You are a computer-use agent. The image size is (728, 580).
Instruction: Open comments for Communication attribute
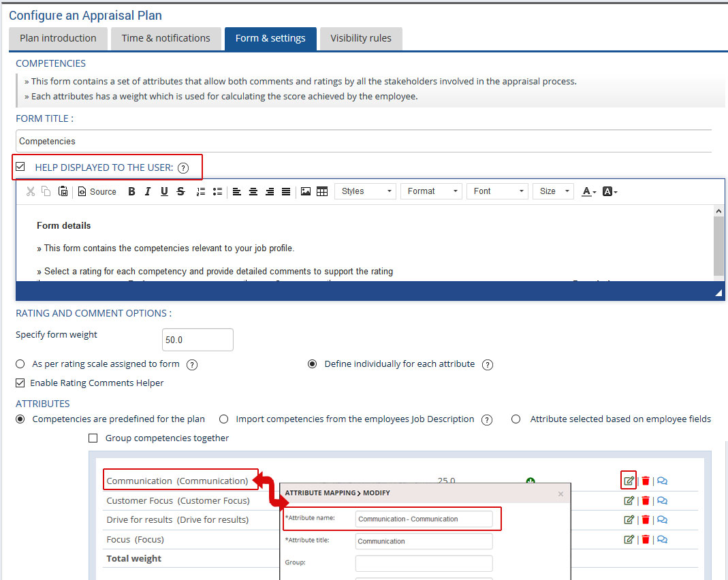[662, 481]
